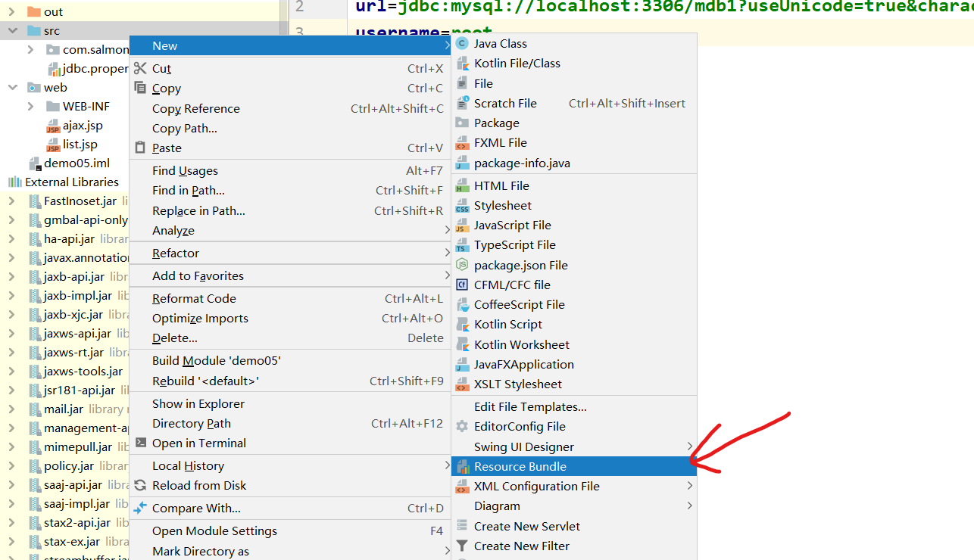Screen dimensions: 974x560
Task: Expand the WEB-INF folder
Action: [31, 106]
